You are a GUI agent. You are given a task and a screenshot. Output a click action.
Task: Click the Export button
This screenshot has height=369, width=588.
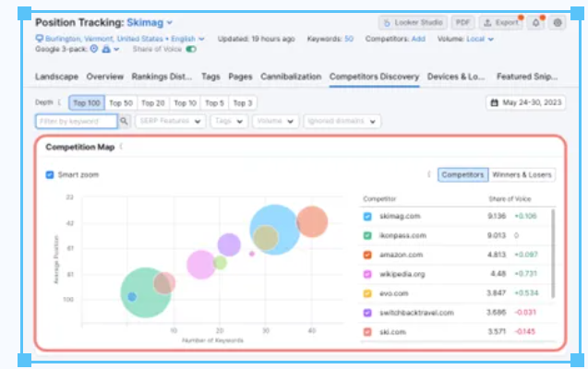pos(501,23)
